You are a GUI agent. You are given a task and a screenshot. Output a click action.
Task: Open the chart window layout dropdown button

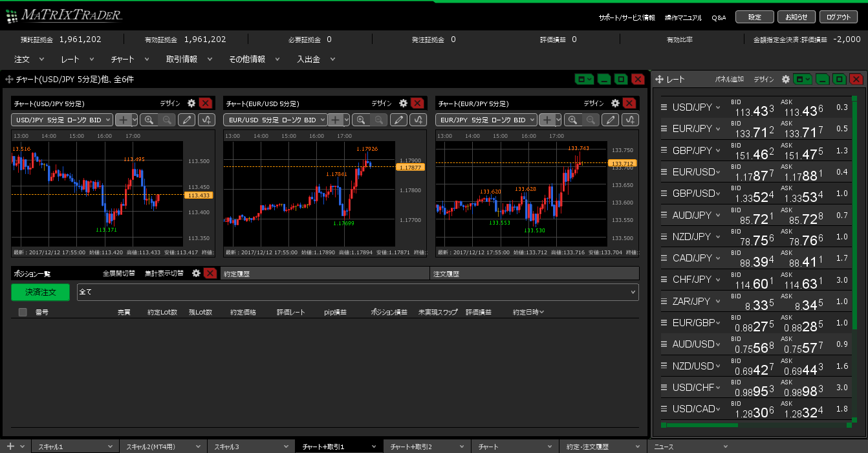(x=584, y=79)
